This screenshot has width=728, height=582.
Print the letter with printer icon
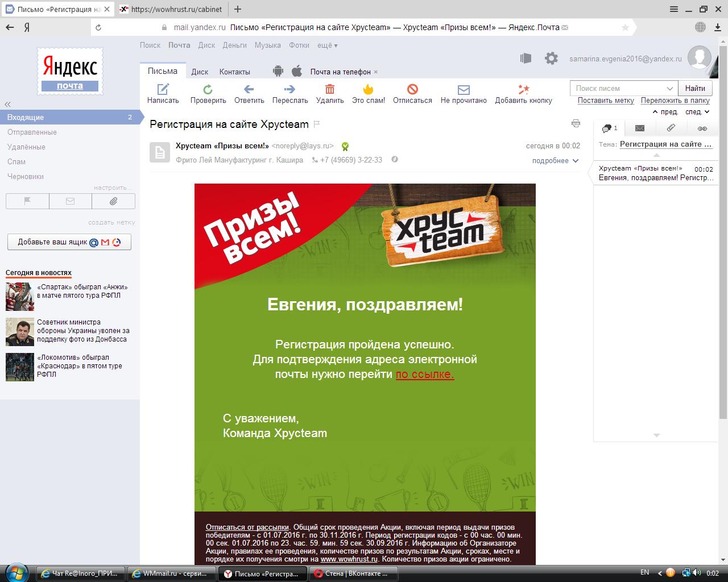(x=576, y=124)
